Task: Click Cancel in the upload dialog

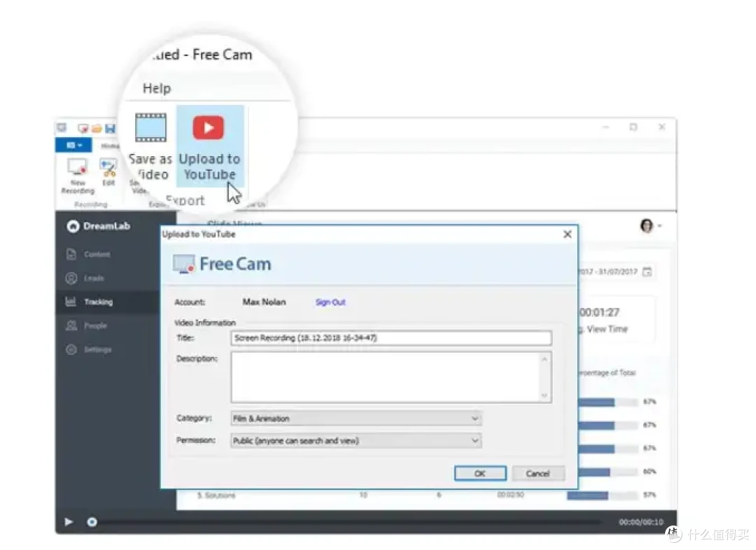Action: tap(538, 473)
